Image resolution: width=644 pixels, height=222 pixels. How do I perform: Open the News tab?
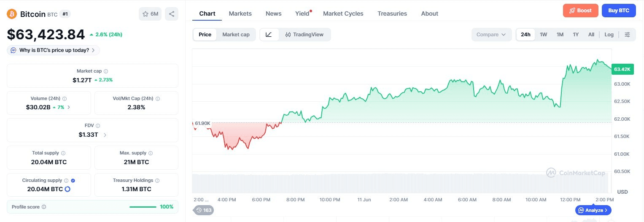point(274,14)
